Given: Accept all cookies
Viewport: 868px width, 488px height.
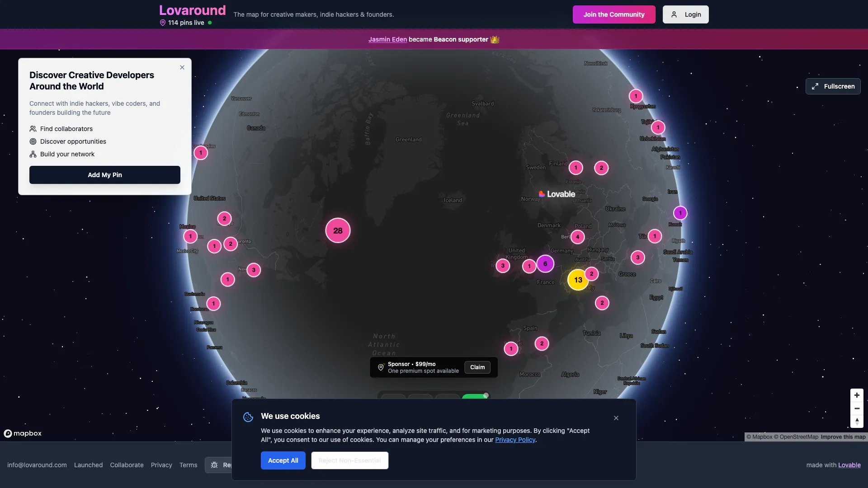Looking at the screenshot, I should [x=283, y=460].
